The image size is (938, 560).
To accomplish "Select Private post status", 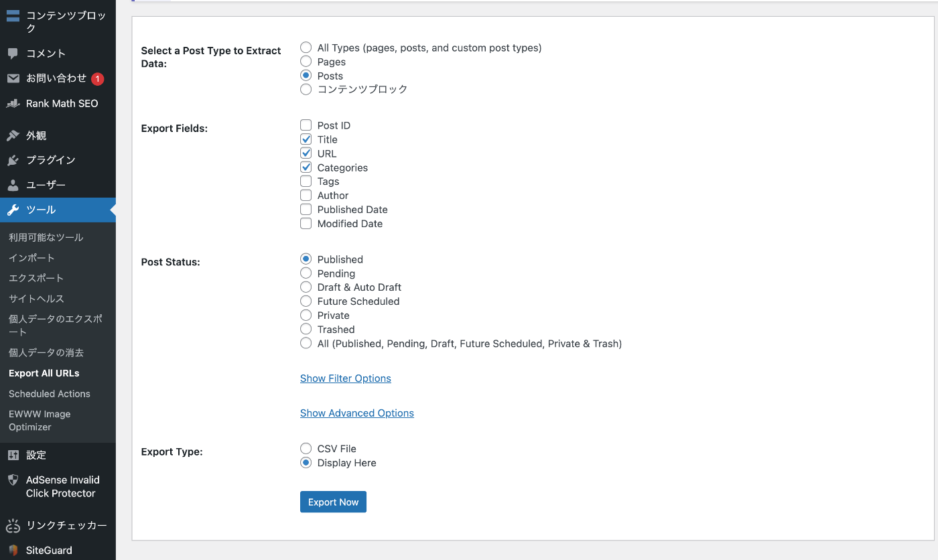I will coord(306,316).
